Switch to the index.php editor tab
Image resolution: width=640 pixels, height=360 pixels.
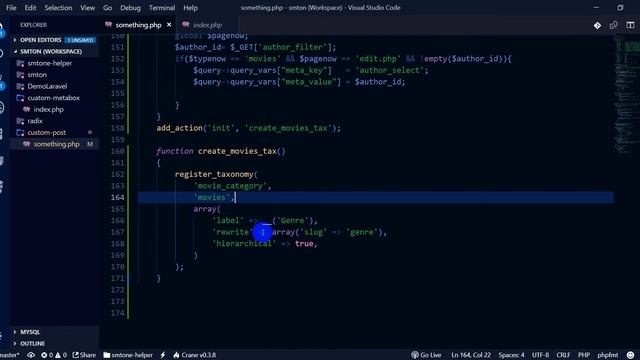(207, 25)
